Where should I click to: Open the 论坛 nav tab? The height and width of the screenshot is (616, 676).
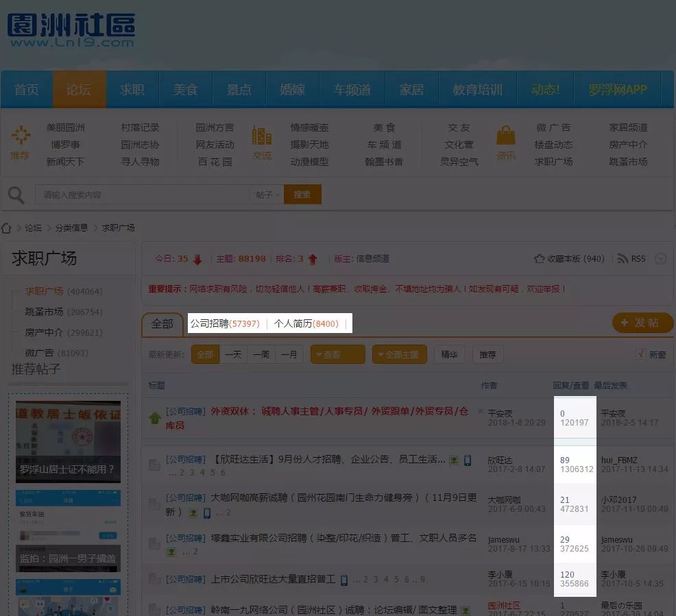pos(79,90)
